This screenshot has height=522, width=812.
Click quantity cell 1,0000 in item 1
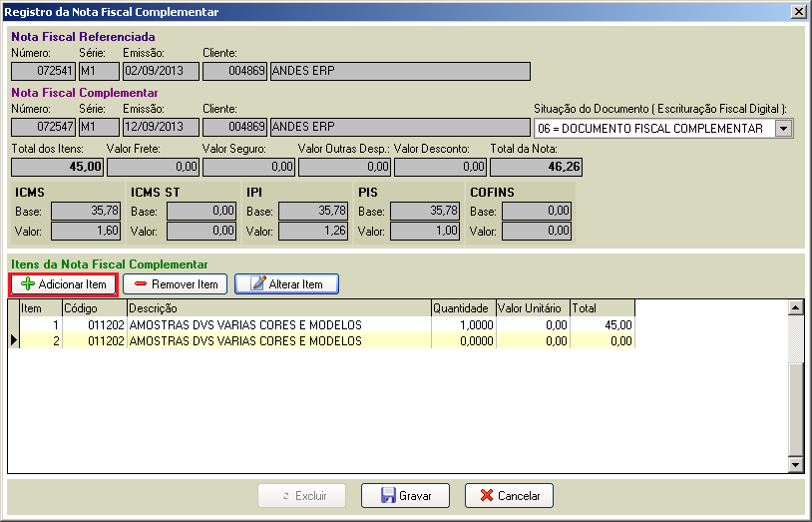[464, 325]
